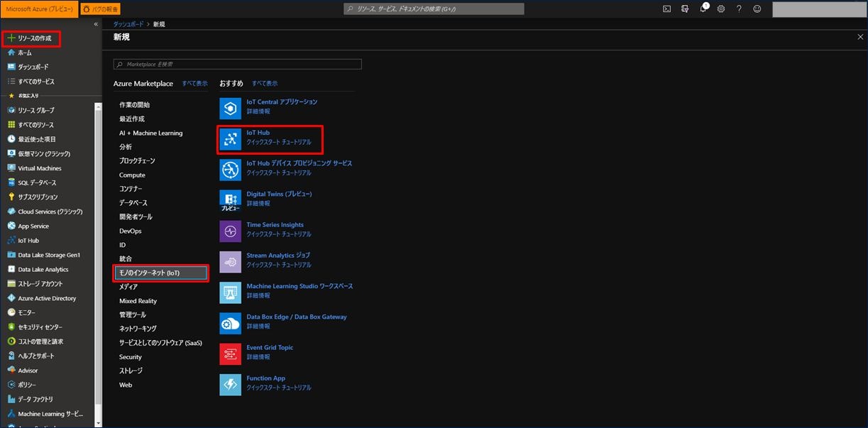Focus the Marketplace search field
The image size is (868, 428).
[238, 64]
